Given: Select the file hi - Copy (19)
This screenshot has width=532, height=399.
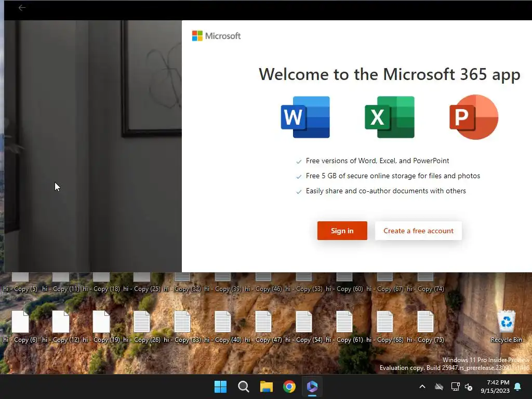Looking at the screenshot, I should (x=101, y=326).
